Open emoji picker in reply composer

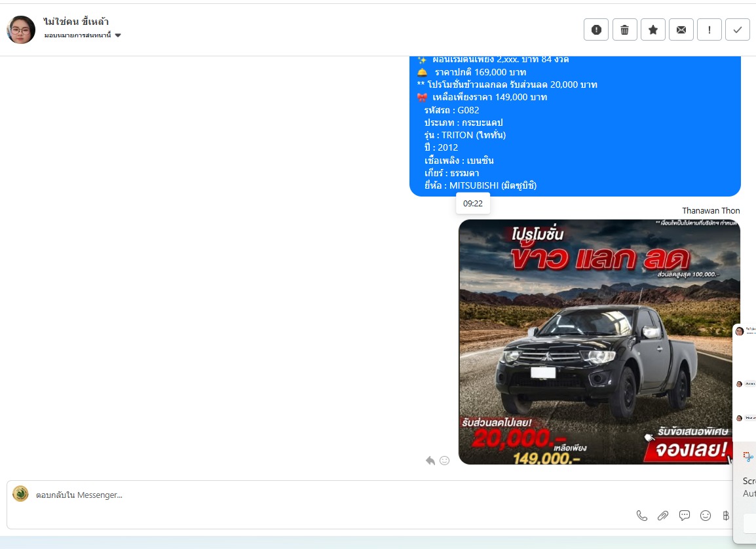point(706,516)
